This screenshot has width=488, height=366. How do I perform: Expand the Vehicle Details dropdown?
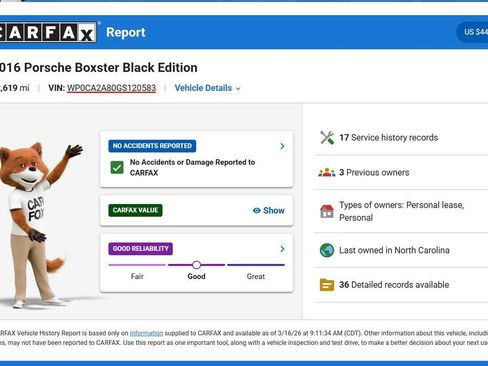tap(207, 88)
